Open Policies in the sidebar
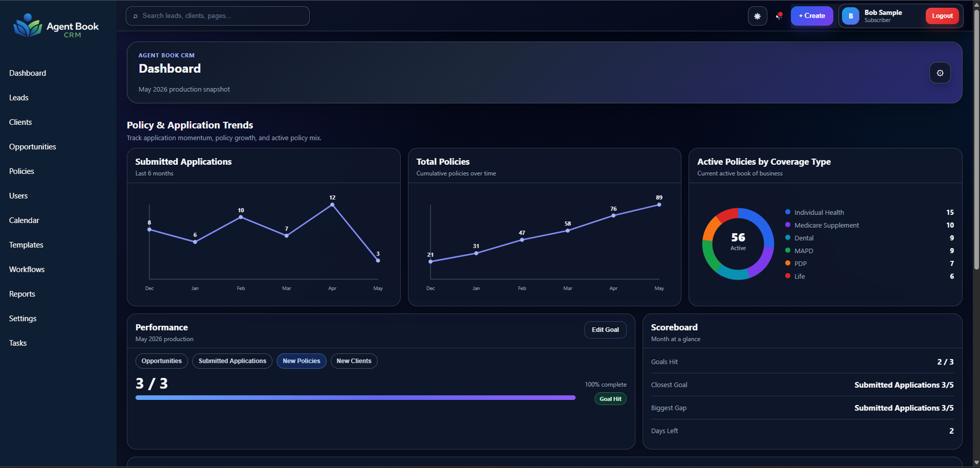This screenshot has width=980, height=468. click(22, 171)
